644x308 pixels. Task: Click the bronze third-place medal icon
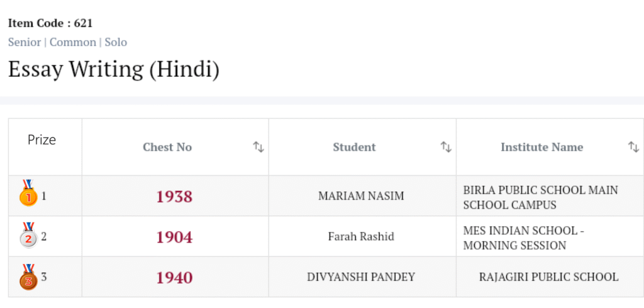click(28, 277)
